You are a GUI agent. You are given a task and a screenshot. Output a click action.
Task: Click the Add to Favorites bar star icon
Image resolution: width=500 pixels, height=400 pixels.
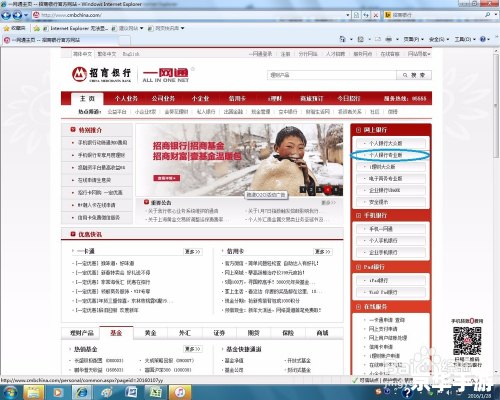37,28
